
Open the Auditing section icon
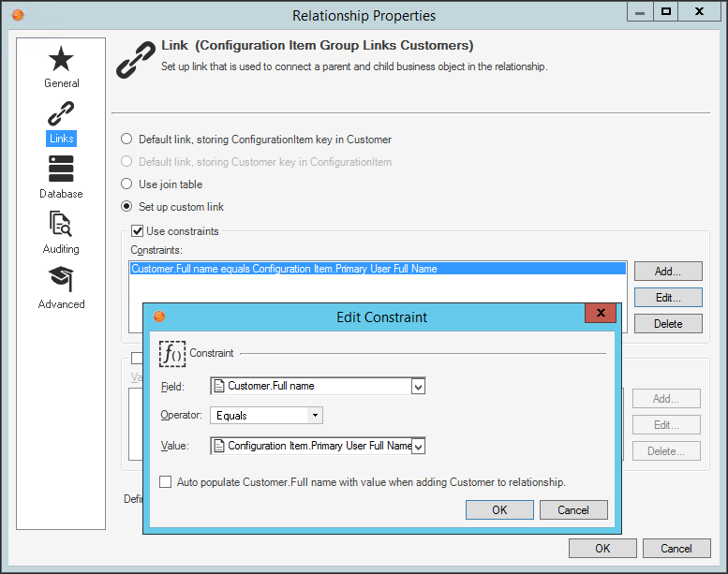[61, 224]
